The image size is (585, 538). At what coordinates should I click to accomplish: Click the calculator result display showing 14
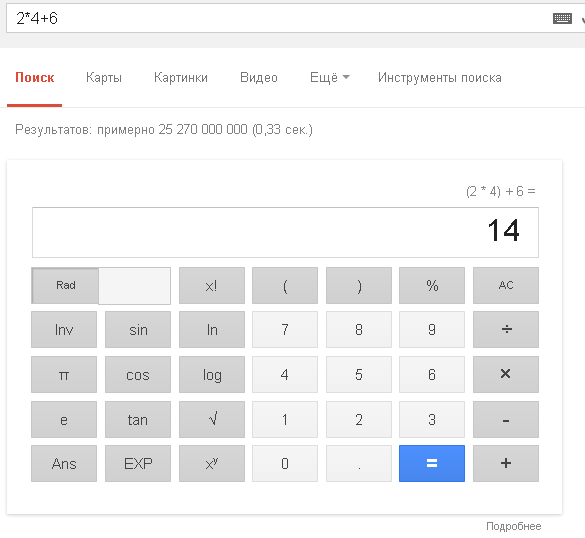pyautogui.click(x=285, y=232)
